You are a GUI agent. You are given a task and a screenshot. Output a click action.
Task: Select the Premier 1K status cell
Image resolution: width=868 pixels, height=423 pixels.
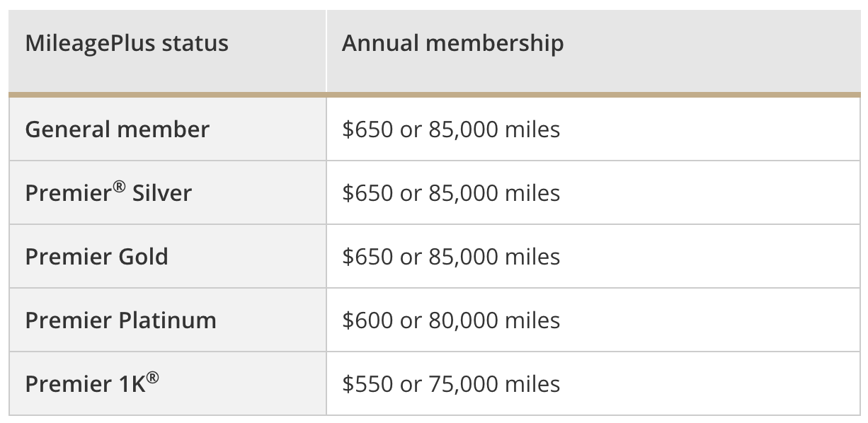tap(167, 383)
